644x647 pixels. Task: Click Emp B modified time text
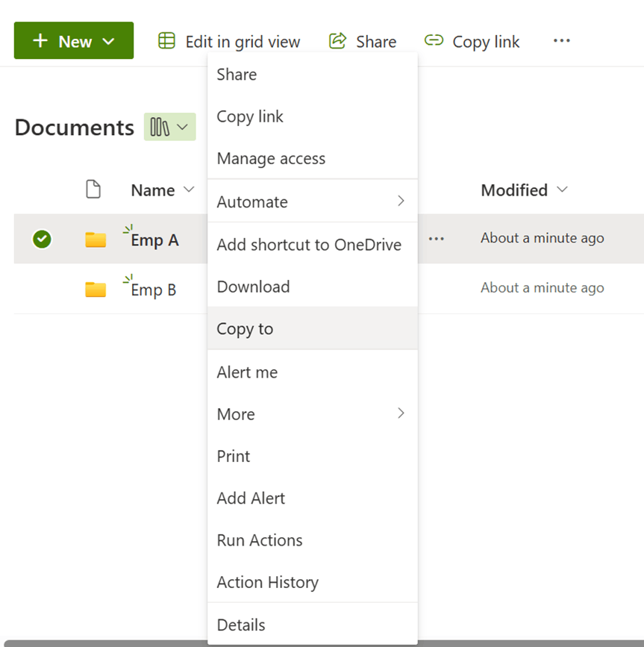pyautogui.click(x=542, y=287)
